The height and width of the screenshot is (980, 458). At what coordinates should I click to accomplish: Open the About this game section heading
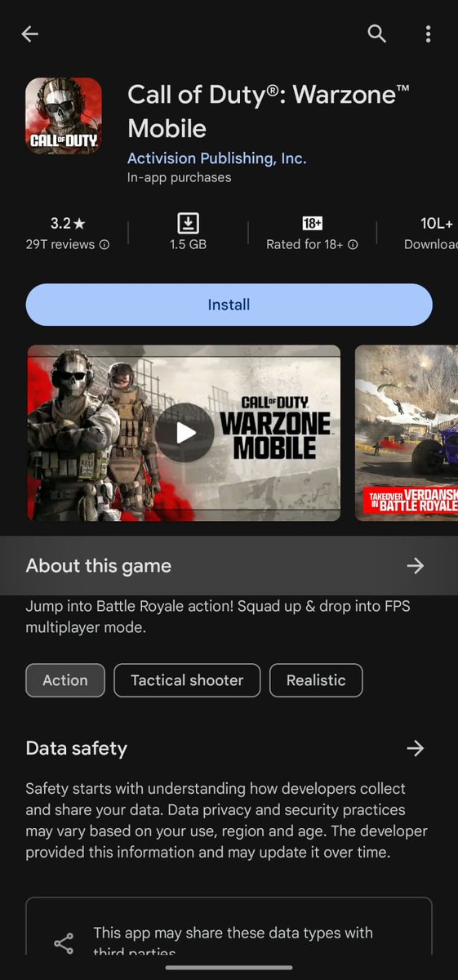99,566
